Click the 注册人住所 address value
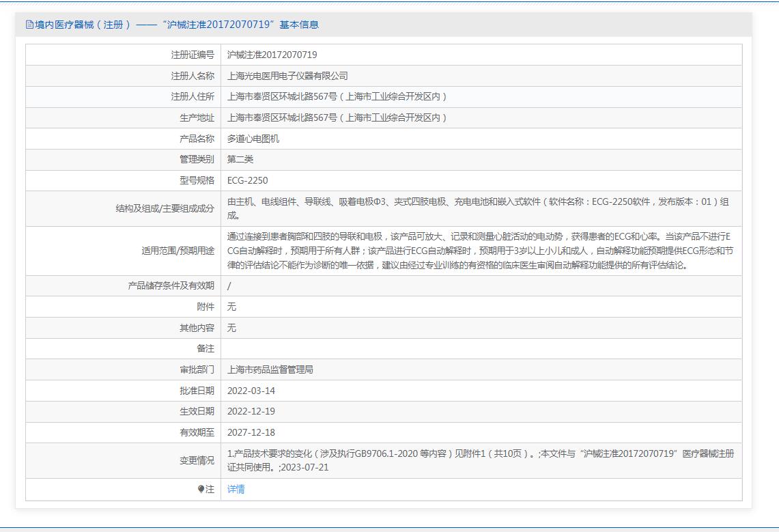 337,97
